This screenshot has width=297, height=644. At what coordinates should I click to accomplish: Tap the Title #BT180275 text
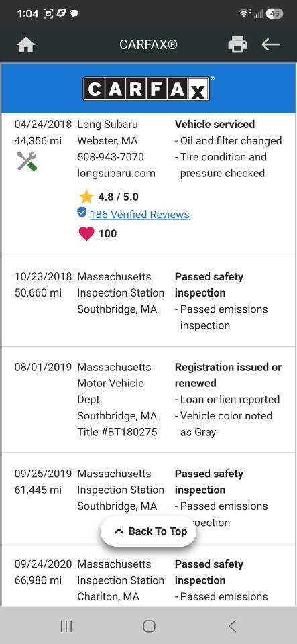click(x=117, y=432)
